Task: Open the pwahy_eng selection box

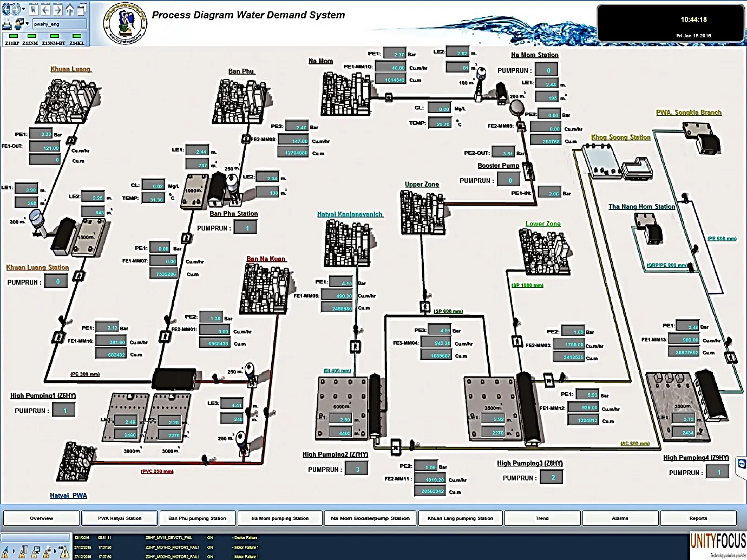Action: click(x=60, y=24)
